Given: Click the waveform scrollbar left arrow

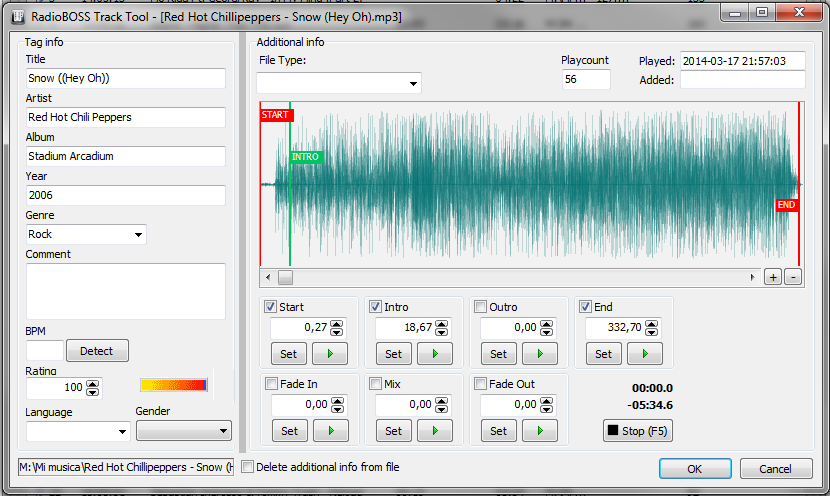Looking at the screenshot, I should point(268,277).
